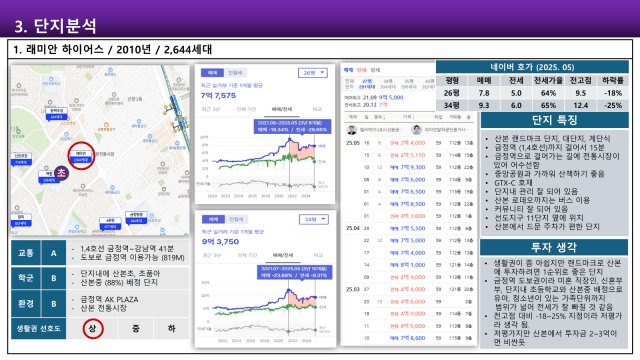This screenshot has width=640, height=360.
Task: Toggle 전월세 on the 34평 price chart
Action: pyautogui.click(x=236, y=219)
